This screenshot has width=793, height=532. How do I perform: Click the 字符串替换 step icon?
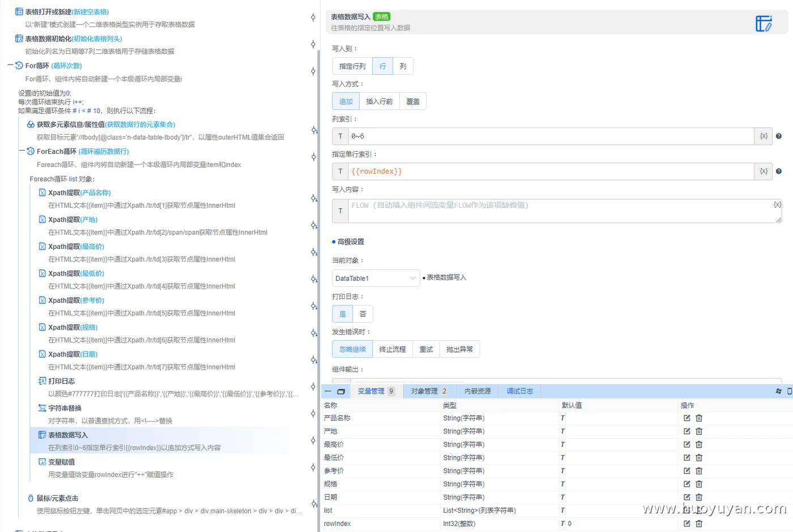(x=42, y=408)
